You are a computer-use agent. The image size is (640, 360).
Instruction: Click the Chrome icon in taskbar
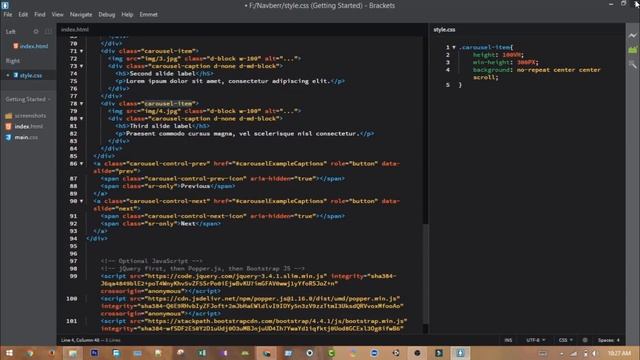pyautogui.click(x=30, y=353)
